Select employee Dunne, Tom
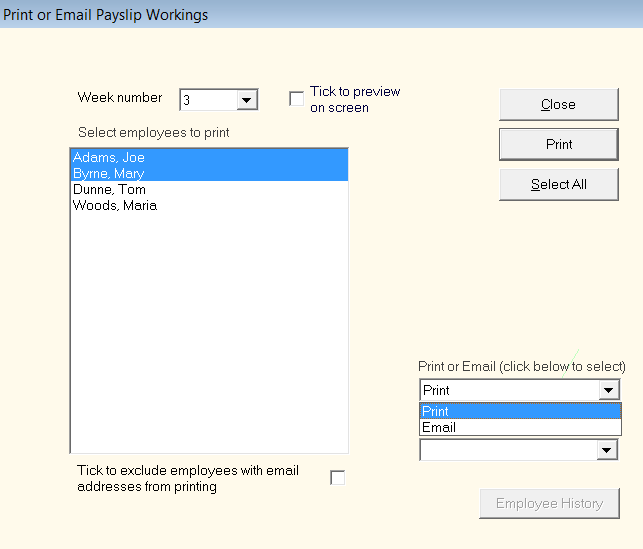643x549 pixels. coord(209,189)
